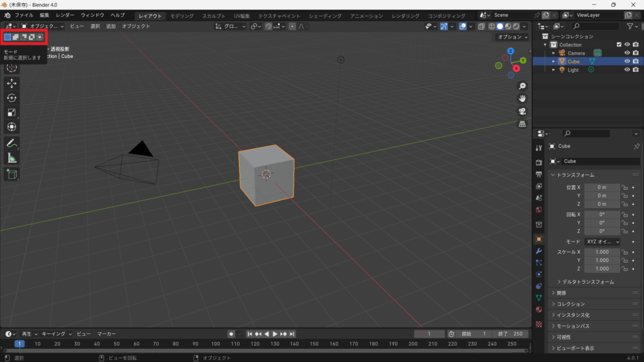Open the World properties tab icon
The height and width of the screenshot is (362, 644).
[539, 210]
